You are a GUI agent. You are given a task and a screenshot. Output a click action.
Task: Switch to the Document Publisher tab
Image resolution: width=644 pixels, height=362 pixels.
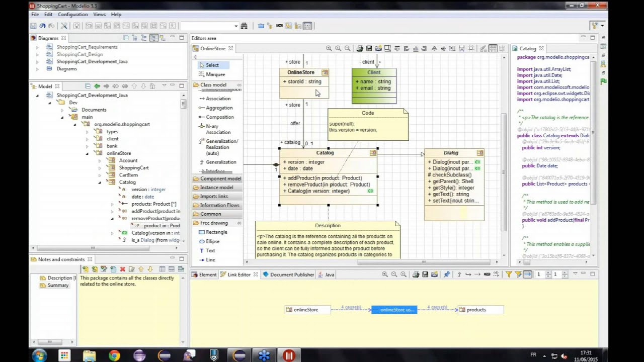pos(289,275)
